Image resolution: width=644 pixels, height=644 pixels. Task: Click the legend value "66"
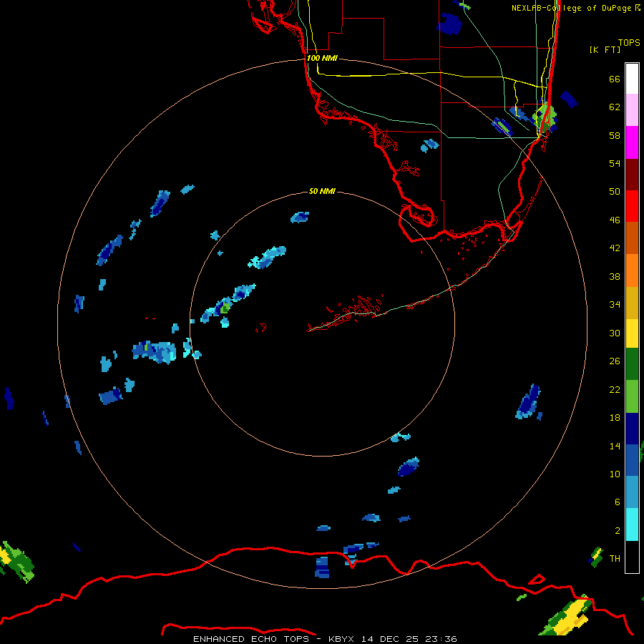coord(615,79)
